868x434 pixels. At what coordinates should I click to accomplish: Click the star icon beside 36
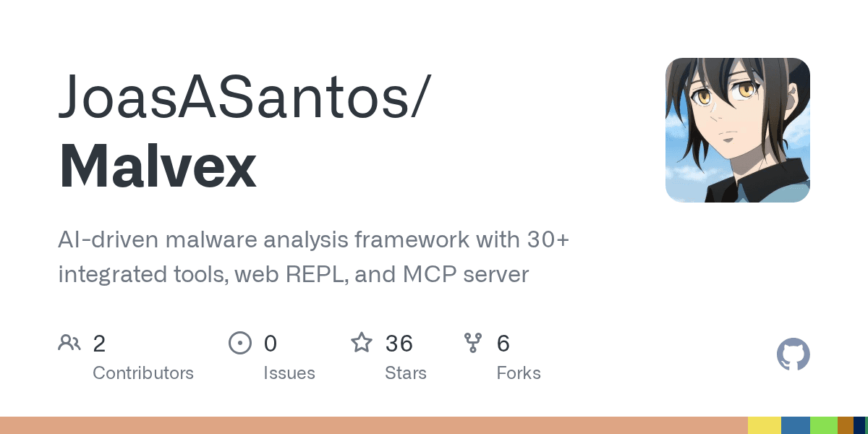pyautogui.click(x=362, y=342)
